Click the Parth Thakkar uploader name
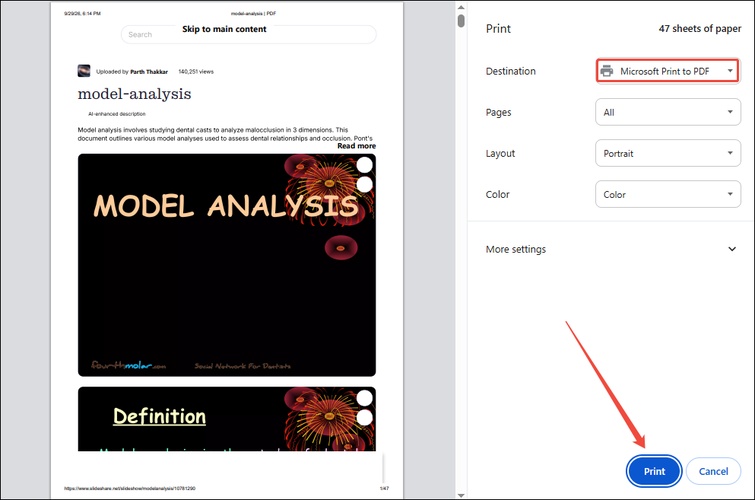 coord(149,72)
